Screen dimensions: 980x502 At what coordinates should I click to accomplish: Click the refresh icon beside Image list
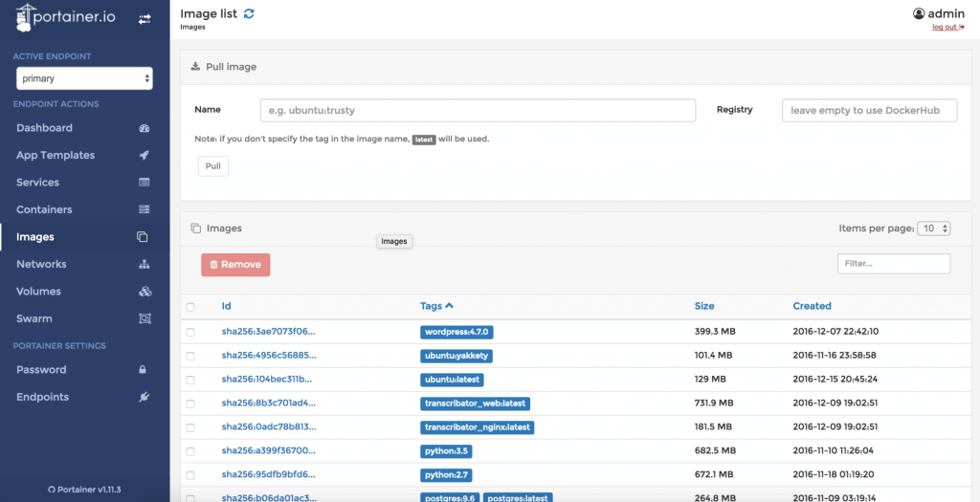[250, 13]
